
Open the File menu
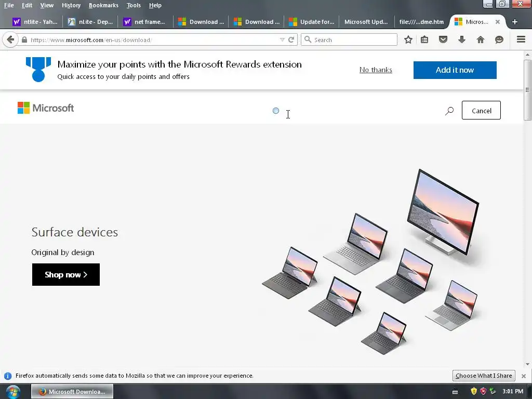tap(9, 5)
